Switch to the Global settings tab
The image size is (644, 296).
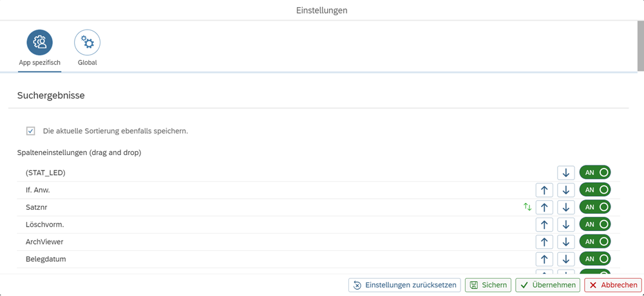click(x=87, y=48)
